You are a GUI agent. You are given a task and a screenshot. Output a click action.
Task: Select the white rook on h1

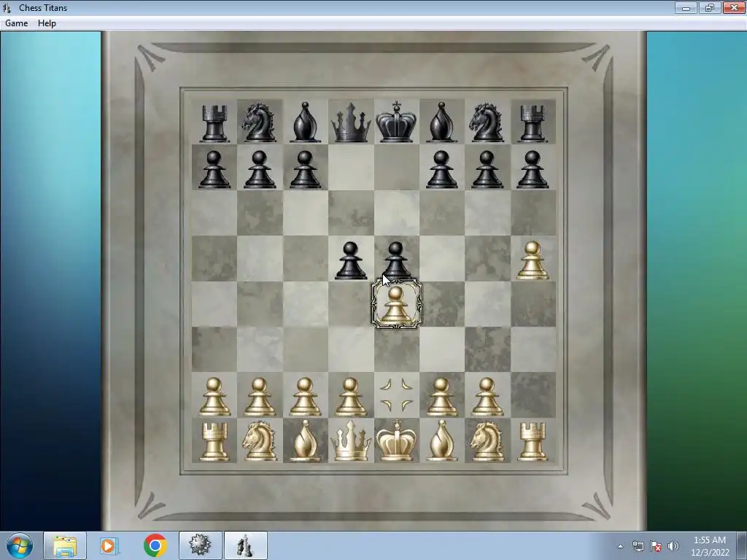[x=533, y=441]
